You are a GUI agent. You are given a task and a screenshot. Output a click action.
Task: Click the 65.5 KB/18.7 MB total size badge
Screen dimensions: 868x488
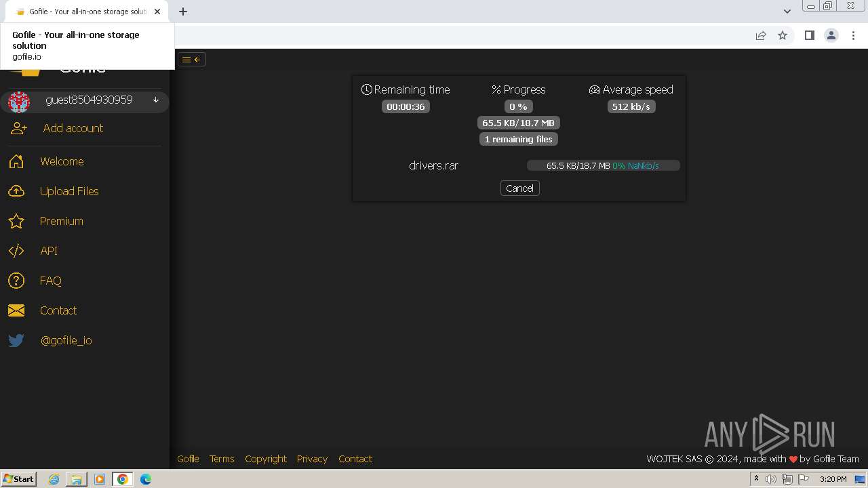click(519, 123)
